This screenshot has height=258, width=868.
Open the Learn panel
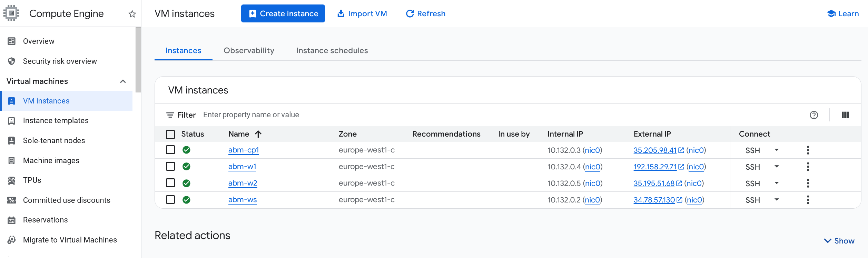coord(843,13)
